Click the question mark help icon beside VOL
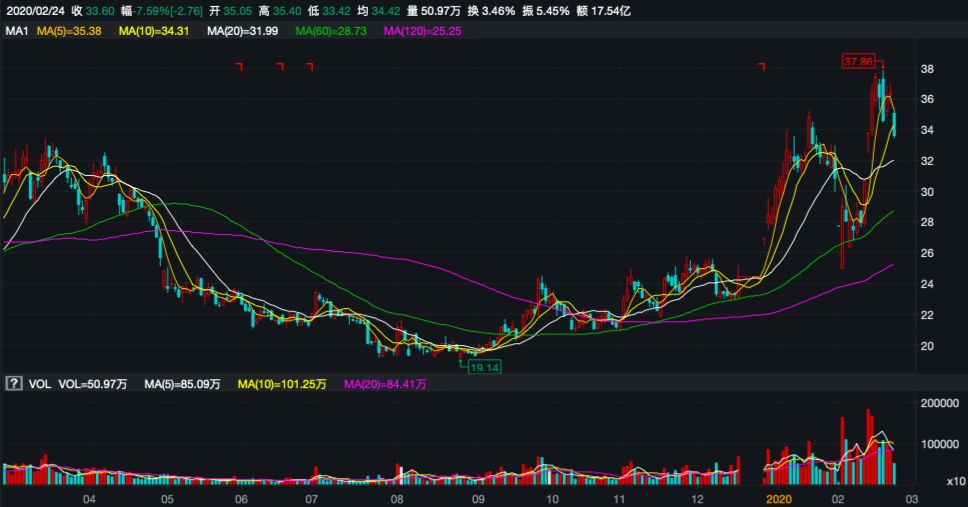 point(14,384)
